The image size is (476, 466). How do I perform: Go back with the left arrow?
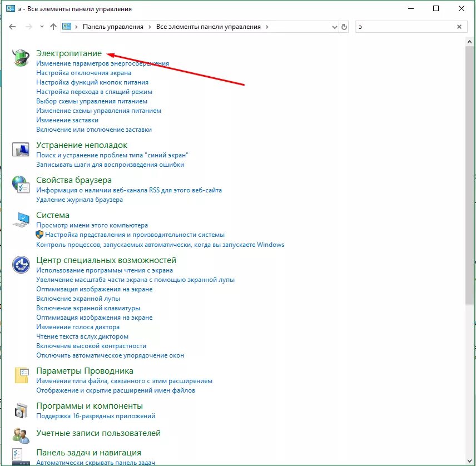12,27
